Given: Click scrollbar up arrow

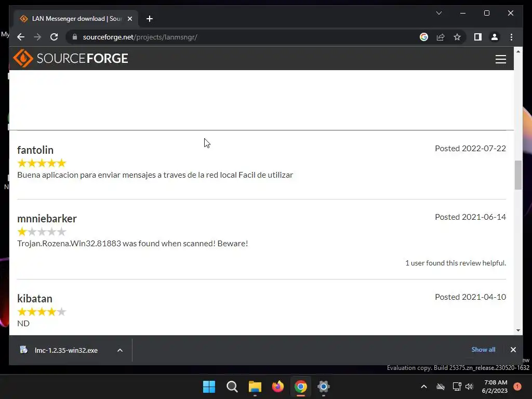Looking at the screenshot, I should pyautogui.click(x=518, y=51).
